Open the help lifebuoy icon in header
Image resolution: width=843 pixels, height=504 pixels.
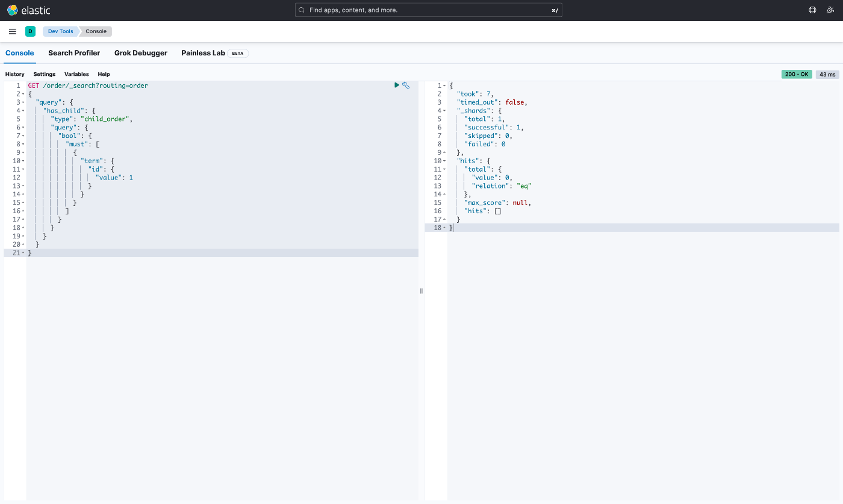(812, 10)
